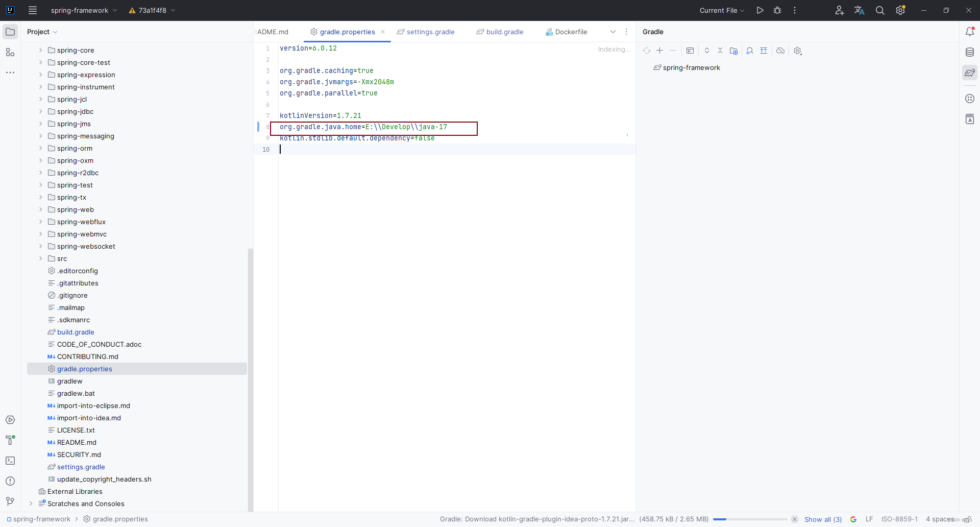
Task: Select spring-framework node in Gradle panel
Action: tap(687, 67)
